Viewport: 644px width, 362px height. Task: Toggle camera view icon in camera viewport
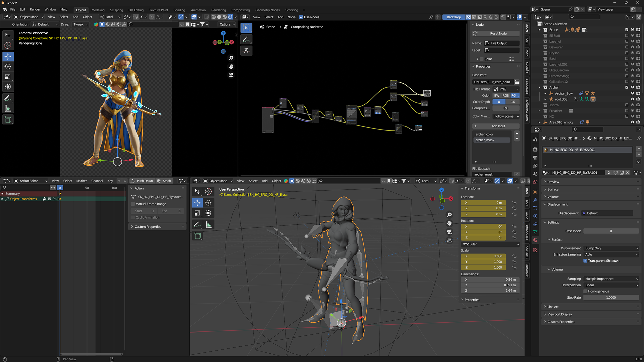coord(231,75)
